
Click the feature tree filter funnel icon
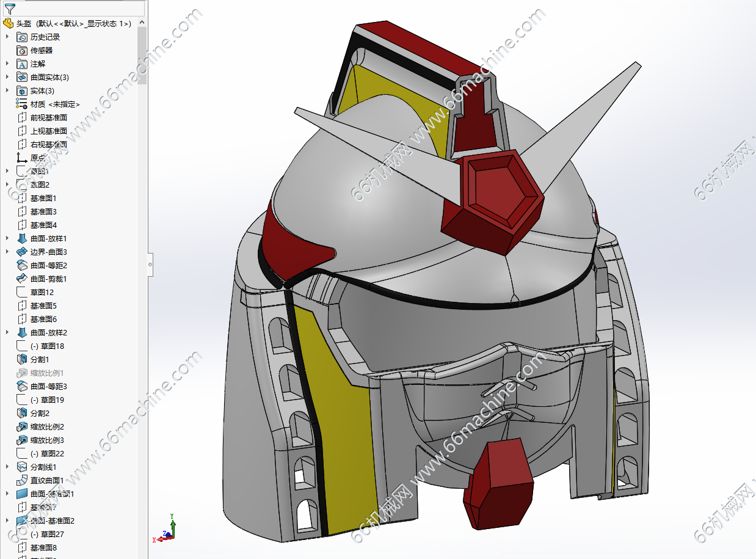click(9, 8)
